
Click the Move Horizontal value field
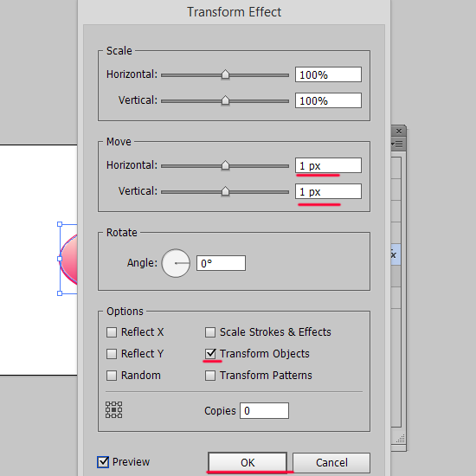pyautogui.click(x=328, y=165)
